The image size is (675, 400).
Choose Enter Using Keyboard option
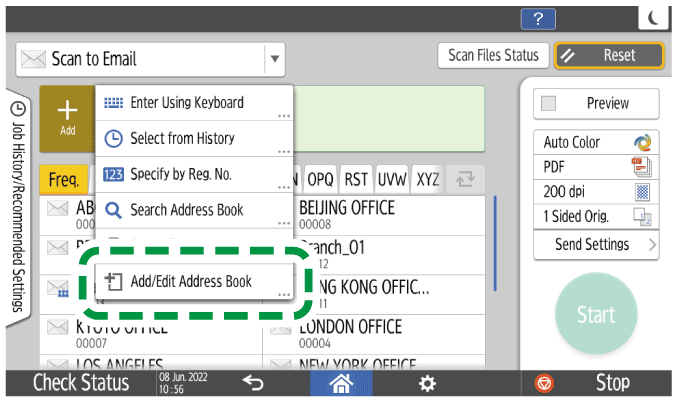pos(193,103)
